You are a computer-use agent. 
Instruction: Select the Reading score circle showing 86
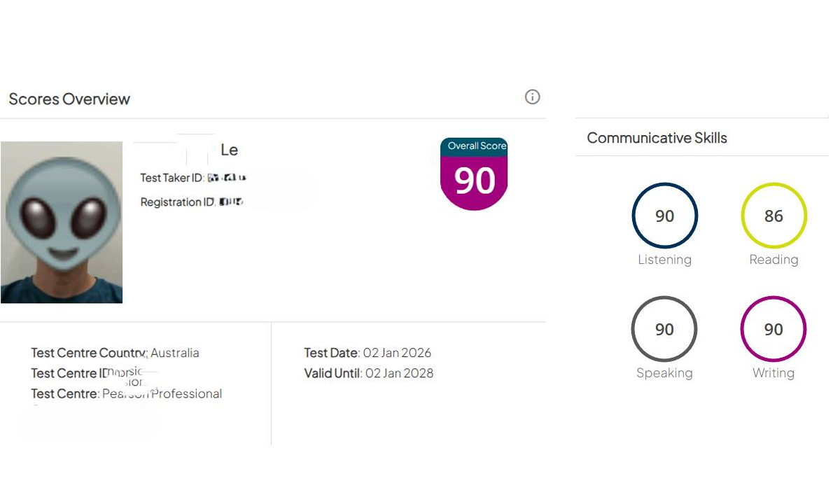773,216
